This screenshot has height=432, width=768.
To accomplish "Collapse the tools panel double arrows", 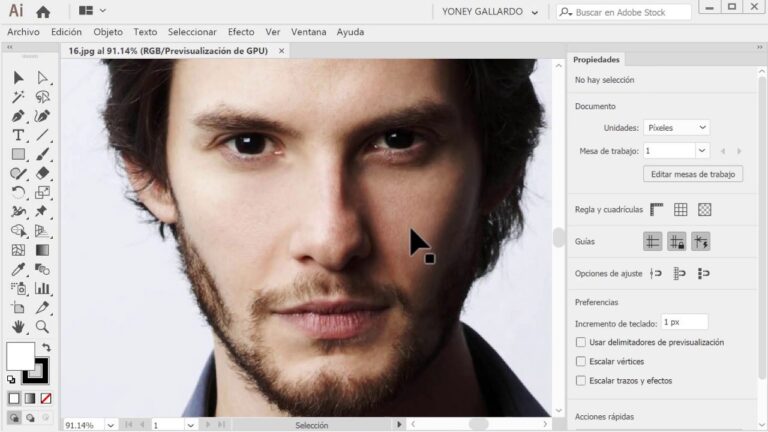I will click(x=9, y=47).
